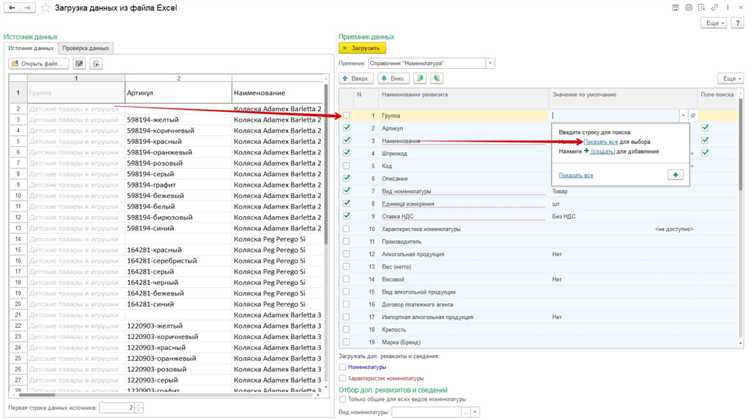The height and width of the screenshot is (420, 750).
Task: Click the green plus icon before создать link
Action: pos(586,151)
